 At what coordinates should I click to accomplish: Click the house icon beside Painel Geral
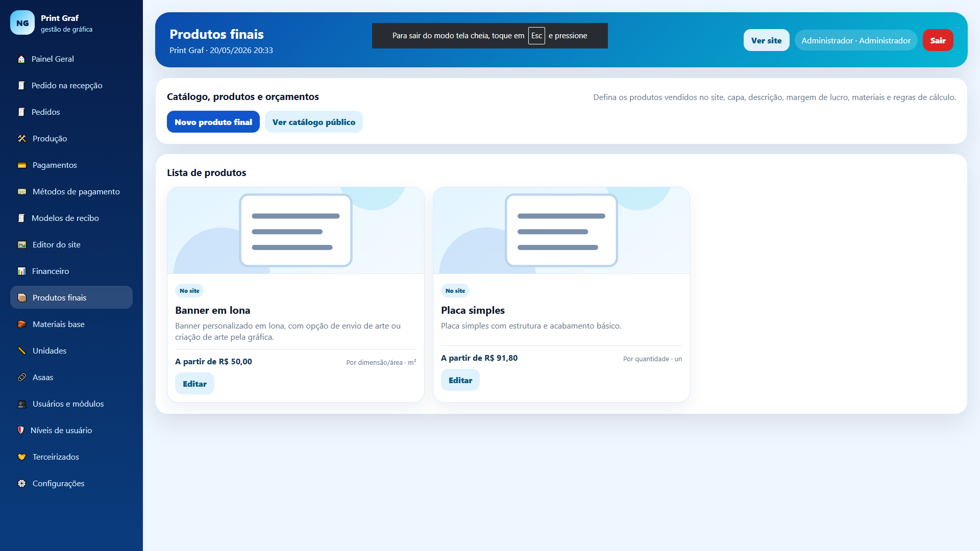pos(21,59)
